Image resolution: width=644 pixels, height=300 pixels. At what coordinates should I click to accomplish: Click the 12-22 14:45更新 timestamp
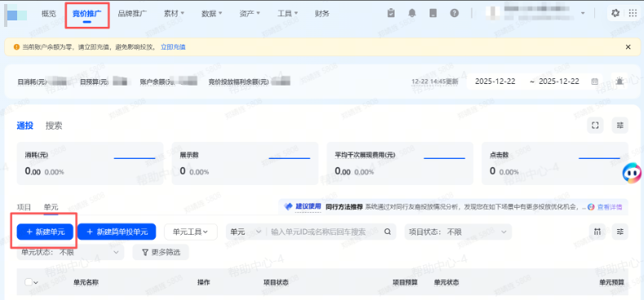[435, 82]
